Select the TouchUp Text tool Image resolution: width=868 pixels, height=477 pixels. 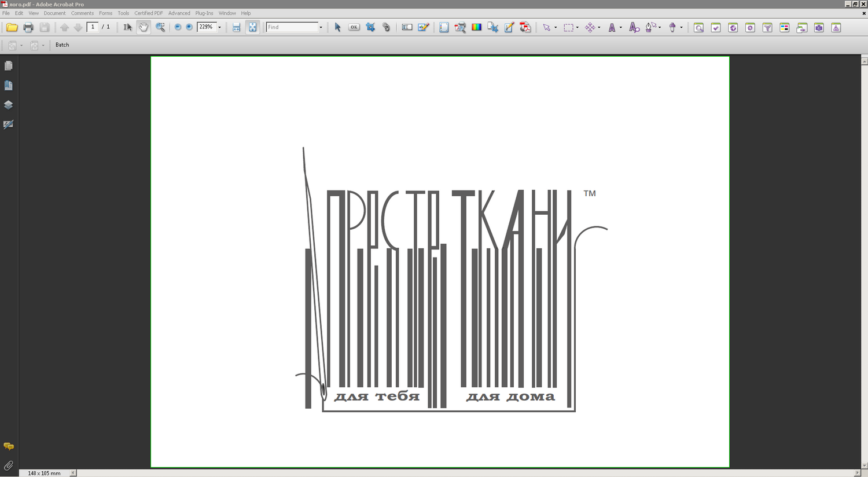(x=407, y=27)
